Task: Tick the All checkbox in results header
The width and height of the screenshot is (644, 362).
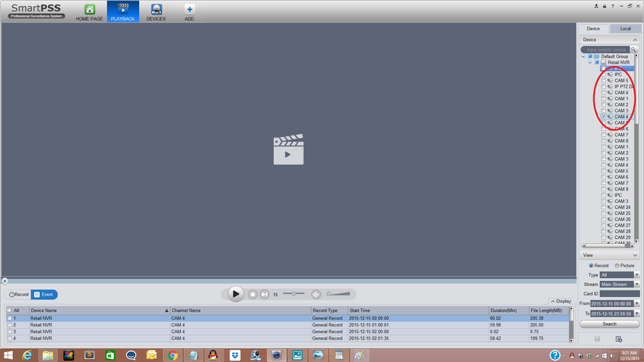Action: pyautogui.click(x=9, y=310)
